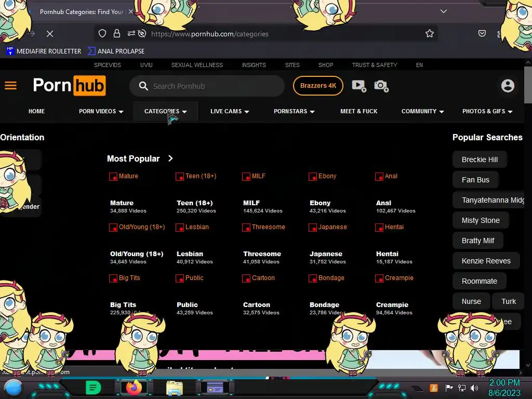Click the magnifier search icon
The image size is (532, 399).
tap(143, 86)
